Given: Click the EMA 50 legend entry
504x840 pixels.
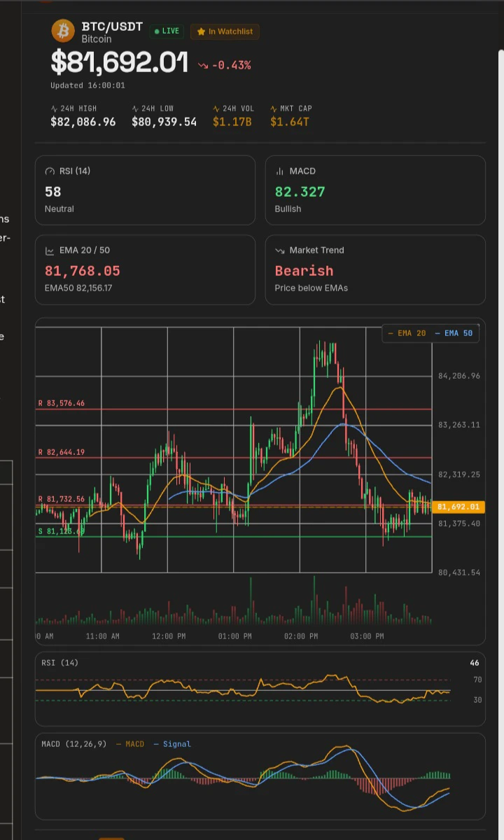Looking at the screenshot, I should pyautogui.click(x=454, y=333).
